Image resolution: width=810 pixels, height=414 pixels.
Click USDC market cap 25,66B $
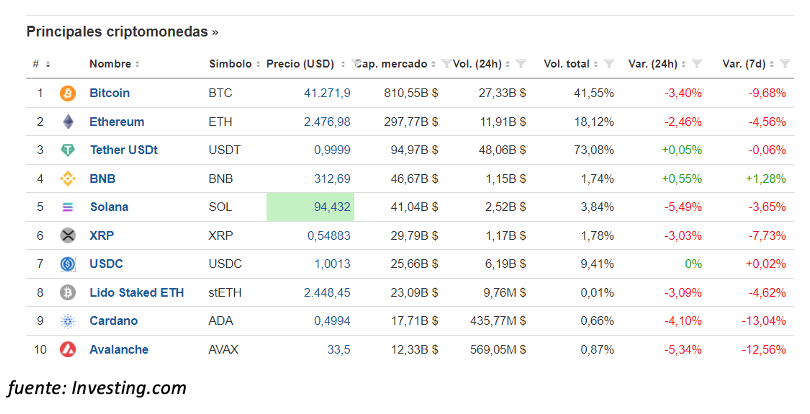tap(414, 264)
